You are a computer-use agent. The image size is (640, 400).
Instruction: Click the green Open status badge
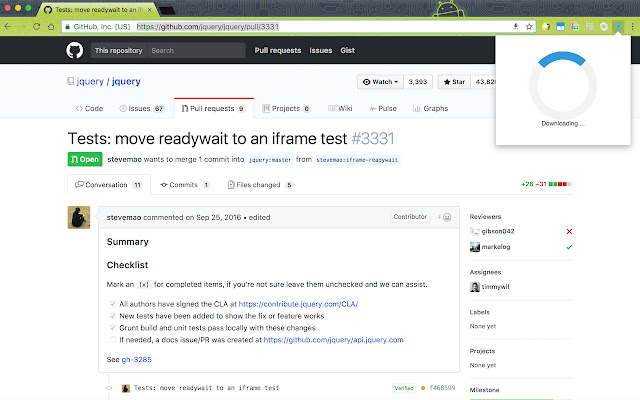click(x=85, y=159)
